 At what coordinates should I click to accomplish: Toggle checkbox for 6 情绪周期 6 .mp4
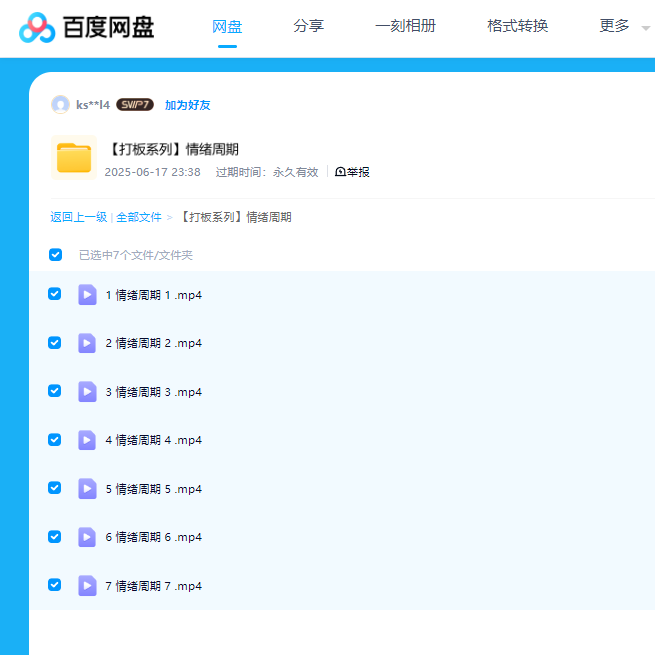coord(55,536)
